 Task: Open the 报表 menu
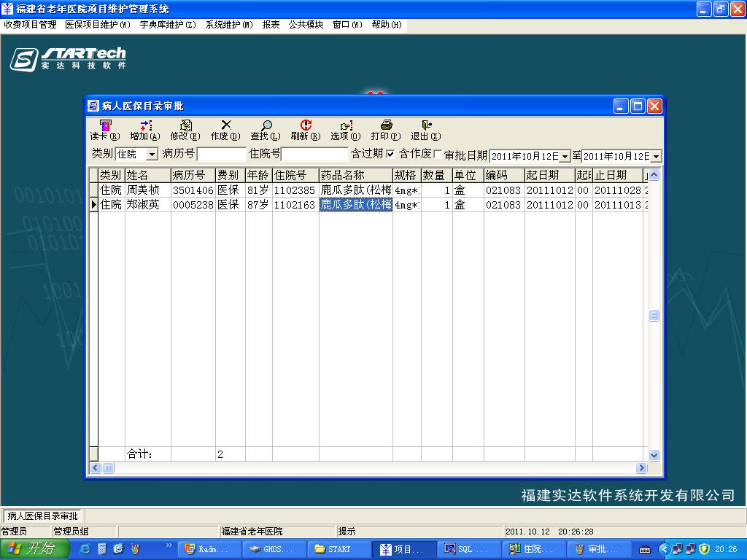(x=271, y=25)
